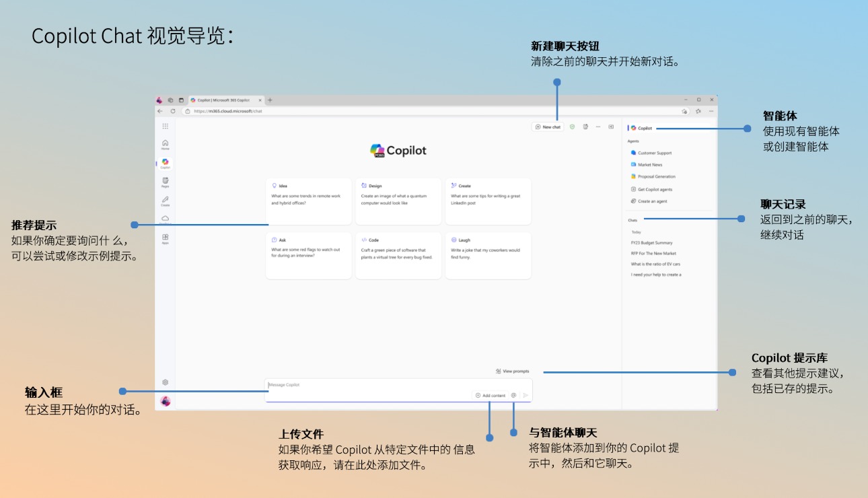Open Pages from the left sidebar
Viewport: 868px width, 498px height.
(x=165, y=182)
